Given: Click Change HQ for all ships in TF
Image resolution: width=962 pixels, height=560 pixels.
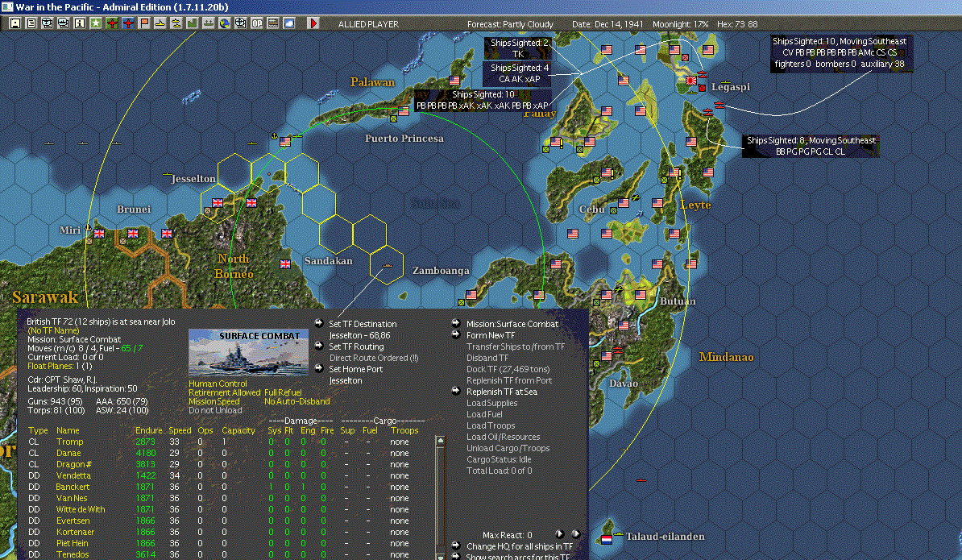Looking at the screenshot, I should click(x=520, y=545).
